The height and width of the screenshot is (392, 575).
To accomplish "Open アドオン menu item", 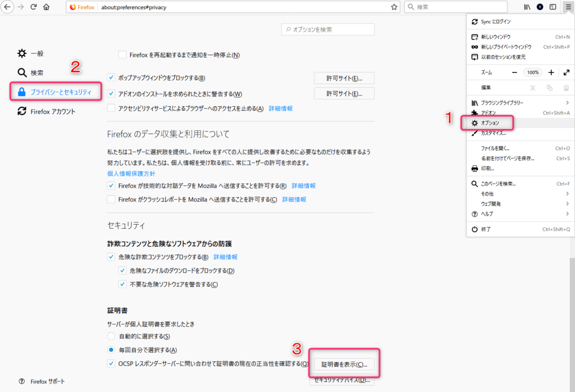I will 521,113.
